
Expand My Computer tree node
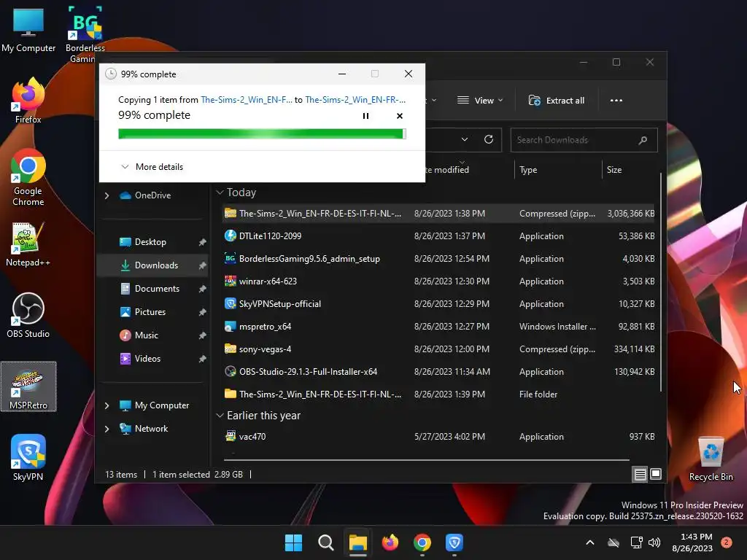tap(107, 405)
